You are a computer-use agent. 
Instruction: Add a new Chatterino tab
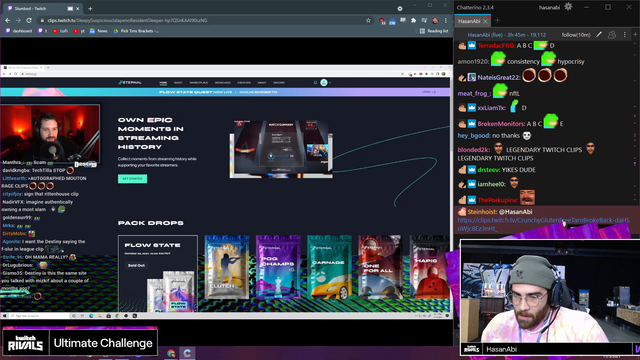498,21
